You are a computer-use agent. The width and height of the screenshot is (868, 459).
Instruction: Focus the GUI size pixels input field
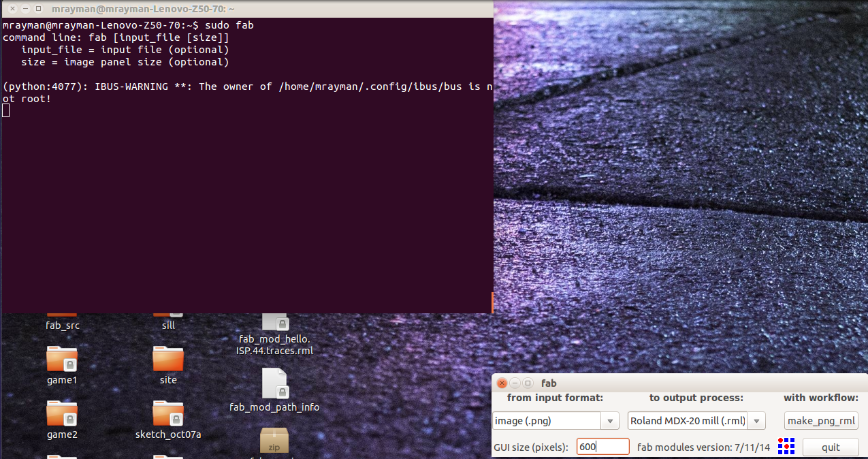[x=603, y=447]
